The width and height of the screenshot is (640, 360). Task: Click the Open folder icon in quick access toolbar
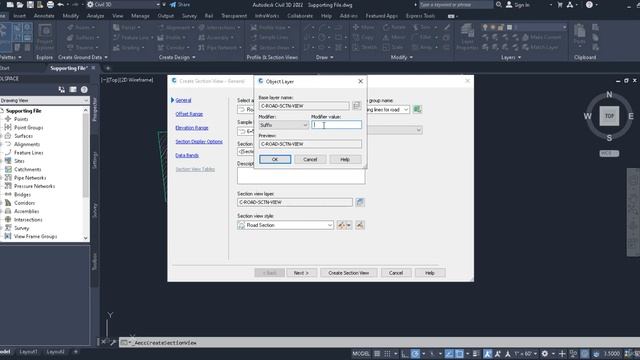tap(20, 5)
